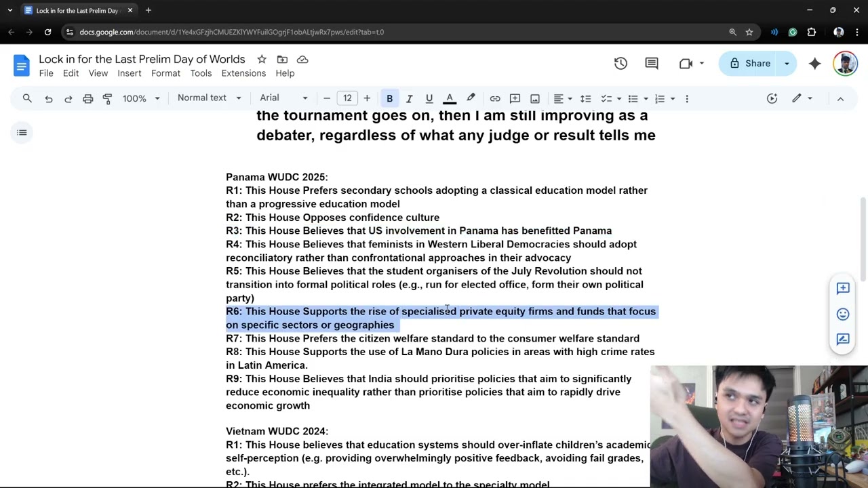
Task: Expand the Share options arrow
Action: pos(787,63)
